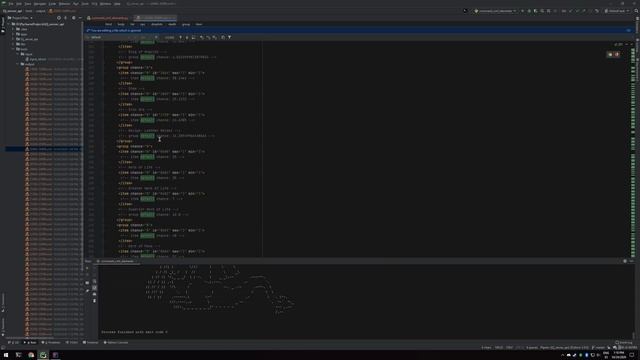Open the Python Console tool window button
The height and width of the screenshot is (360, 640).
(x=116, y=343)
